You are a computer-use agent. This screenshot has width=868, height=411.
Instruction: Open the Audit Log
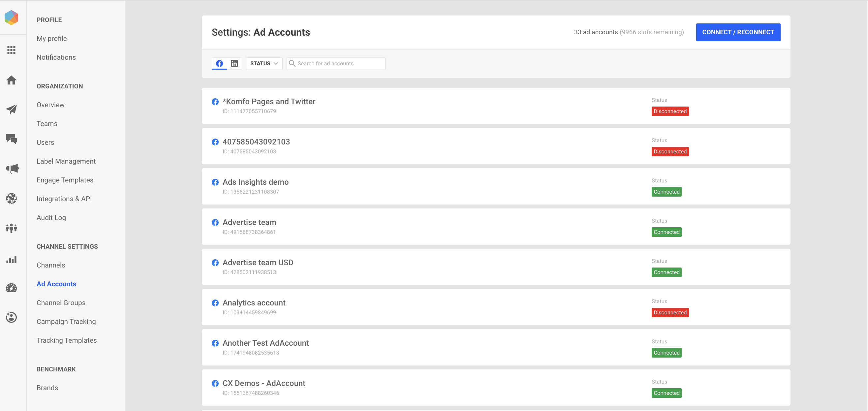click(x=51, y=217)
